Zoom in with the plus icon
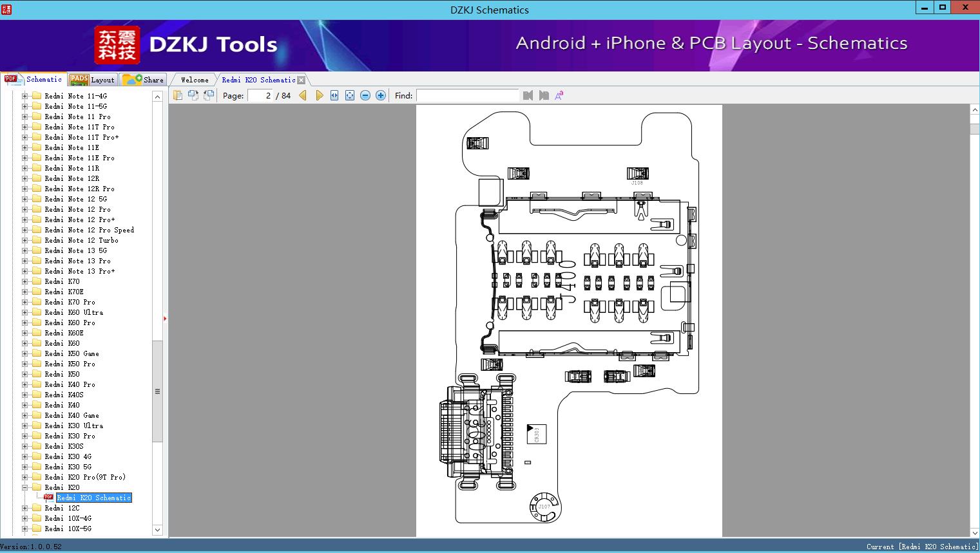This screenshot has width=980, height=553. click(x=381, y=95)
